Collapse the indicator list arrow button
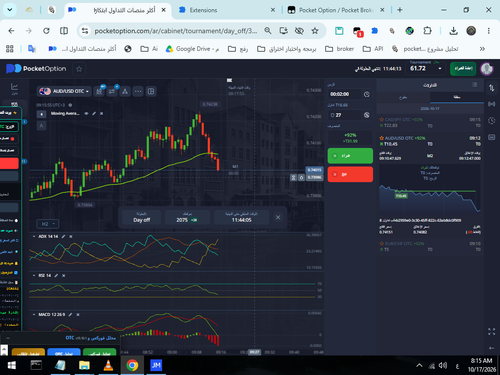500x375 pixels. point(41,114)
